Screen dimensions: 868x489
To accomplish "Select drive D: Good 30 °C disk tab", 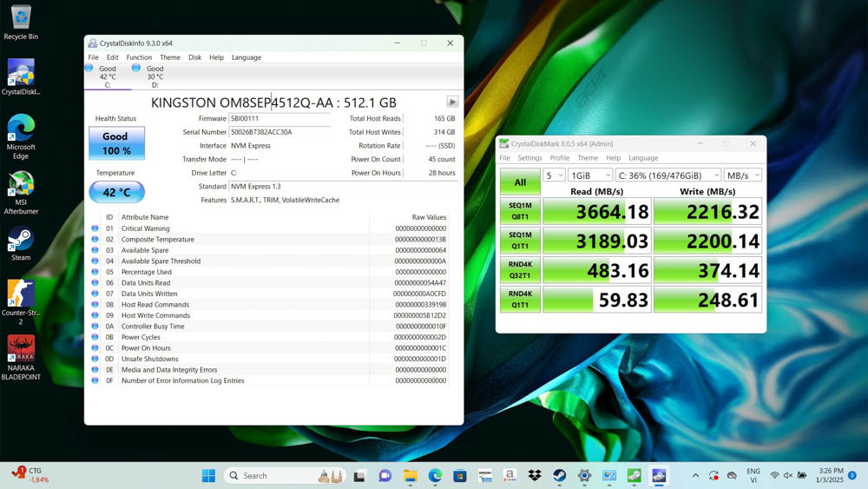I will coord(155,76).
